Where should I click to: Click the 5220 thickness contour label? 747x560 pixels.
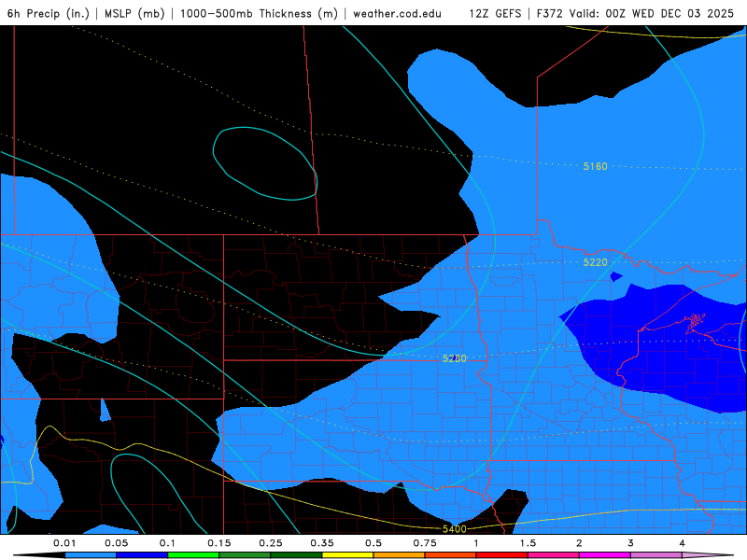pyautogui.click(x=596, y=262)
